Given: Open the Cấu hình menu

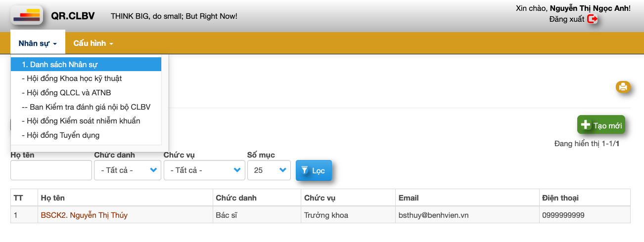Looking at the screenshot, I should 93,43.
